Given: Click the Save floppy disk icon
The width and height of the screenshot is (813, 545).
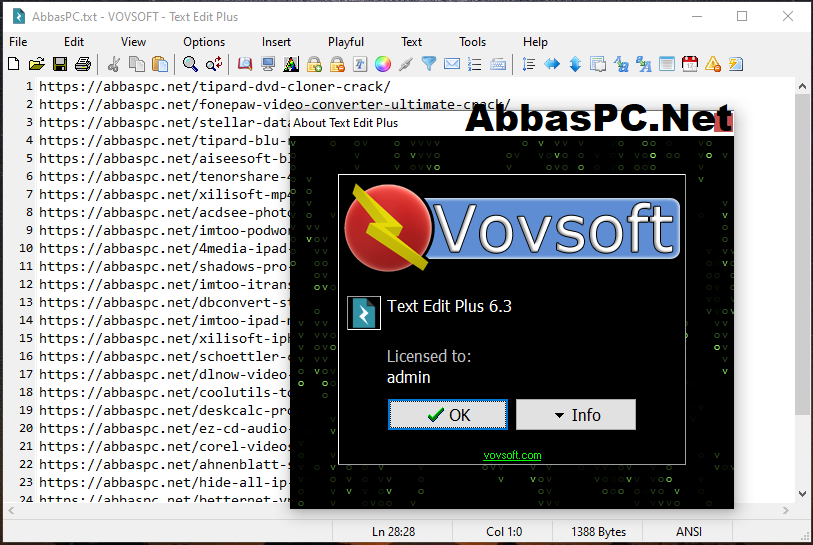Looking at the screenshot, I should pos(60,64).
